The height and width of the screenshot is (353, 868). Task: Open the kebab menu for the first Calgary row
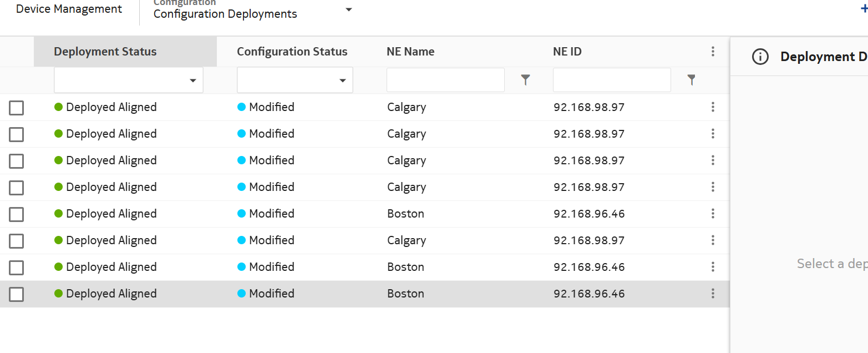coord(713,107)
